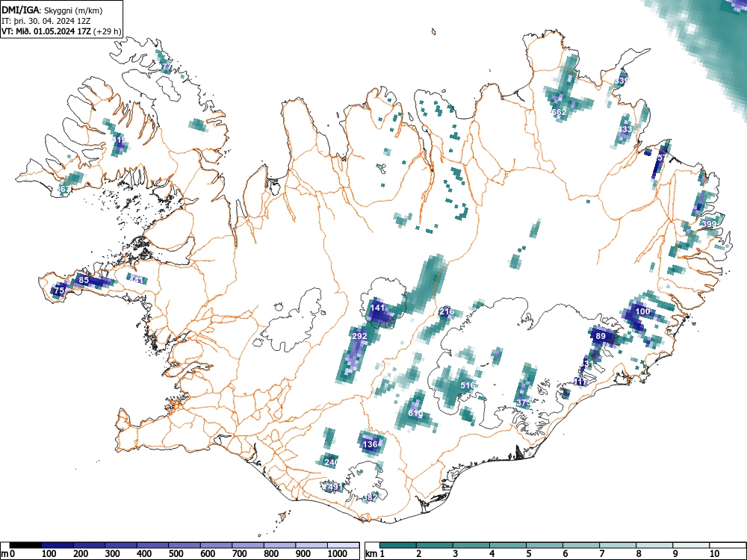Click the '100' tick on the meters legend

[49, 554]
